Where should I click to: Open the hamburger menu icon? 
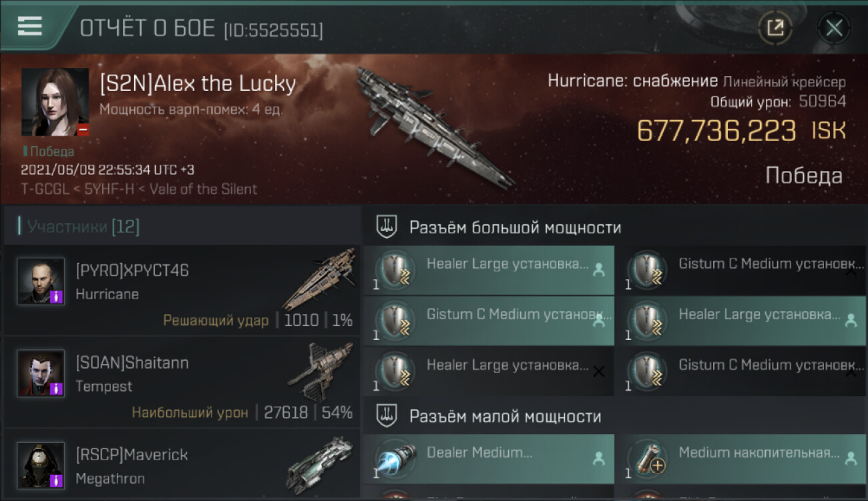(29, 25)
